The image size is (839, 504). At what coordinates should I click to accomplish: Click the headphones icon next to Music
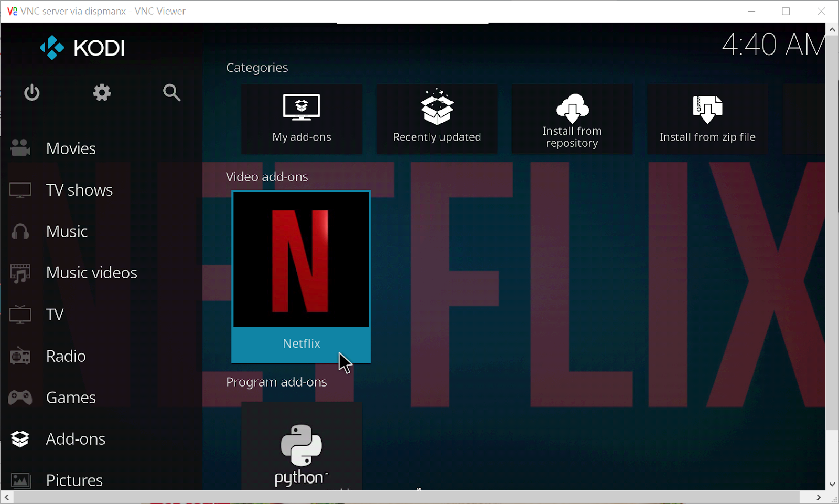tap(20, 231)
